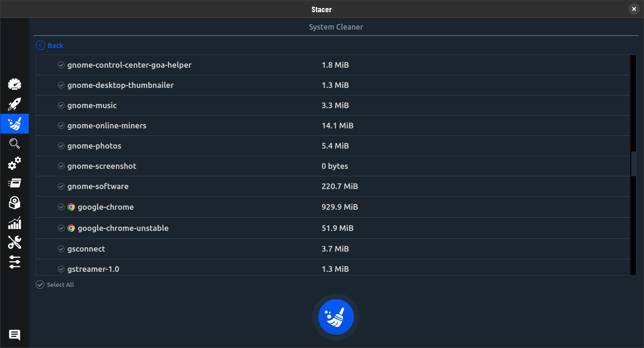This screenshot has width=644, height=348.
Task: Click the Chrome logo beside google-chrome
Action: pos(71,207)
